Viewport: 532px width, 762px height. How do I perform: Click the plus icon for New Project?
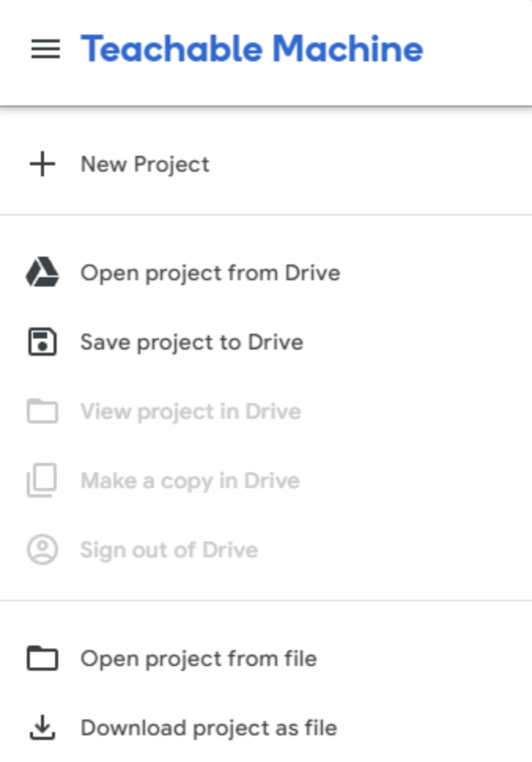tap(42, 165)
